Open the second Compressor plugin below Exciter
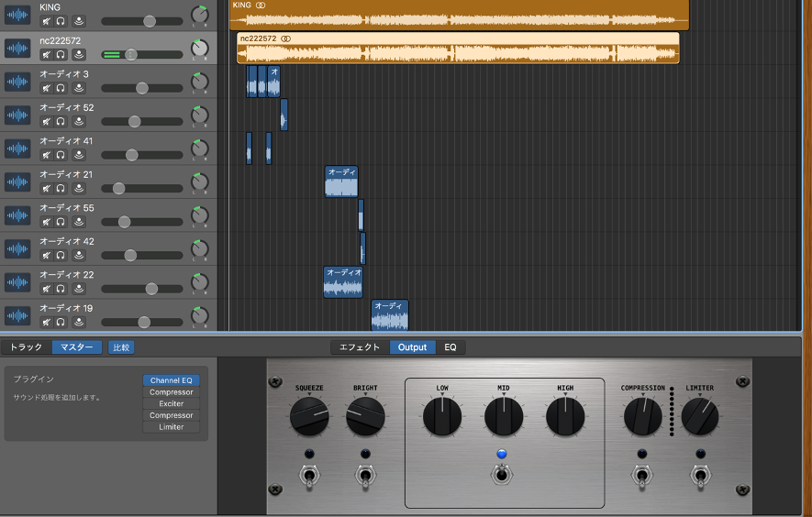Screen dimensions: 812x517 click(172, 415)
